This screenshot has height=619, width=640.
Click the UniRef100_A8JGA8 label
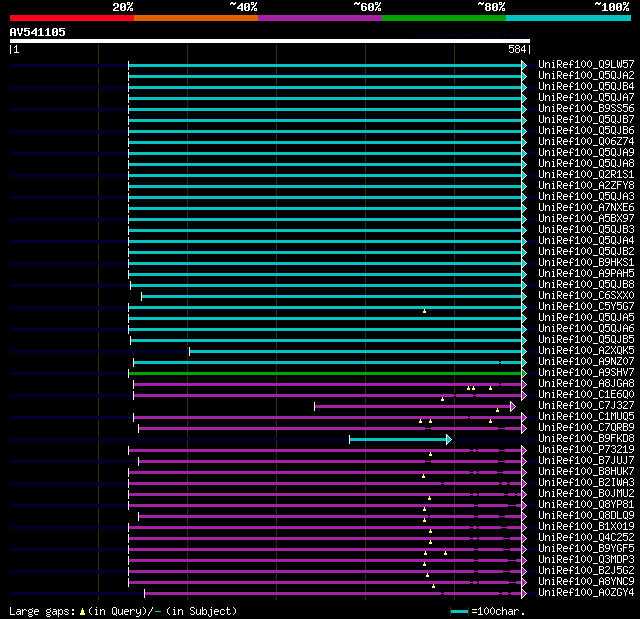(x=586, y=384)
